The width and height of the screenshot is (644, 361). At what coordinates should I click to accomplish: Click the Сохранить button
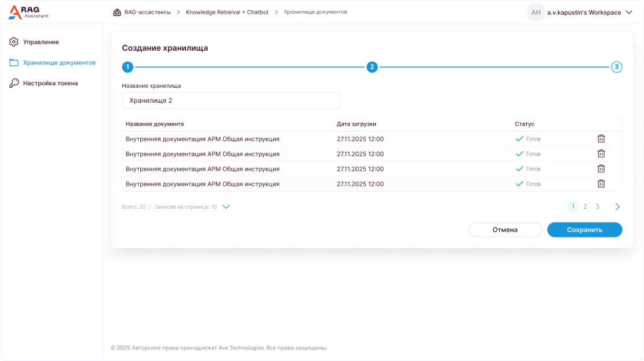[x=584, y=230]
